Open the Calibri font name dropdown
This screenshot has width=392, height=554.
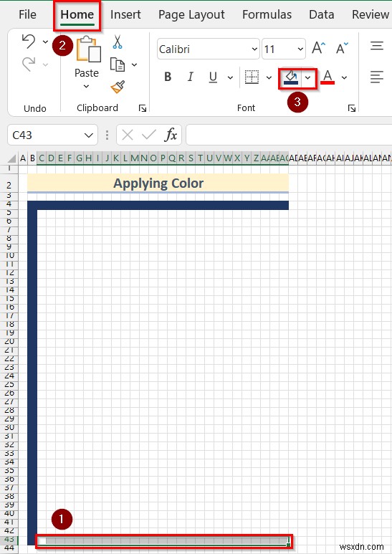click(254, 49)
